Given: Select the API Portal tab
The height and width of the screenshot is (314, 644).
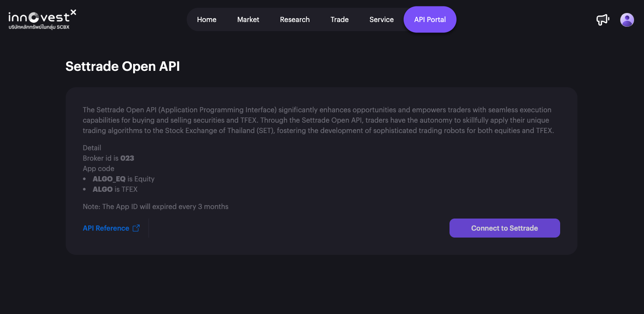Looking at the screenshot, I should [430, 19].
